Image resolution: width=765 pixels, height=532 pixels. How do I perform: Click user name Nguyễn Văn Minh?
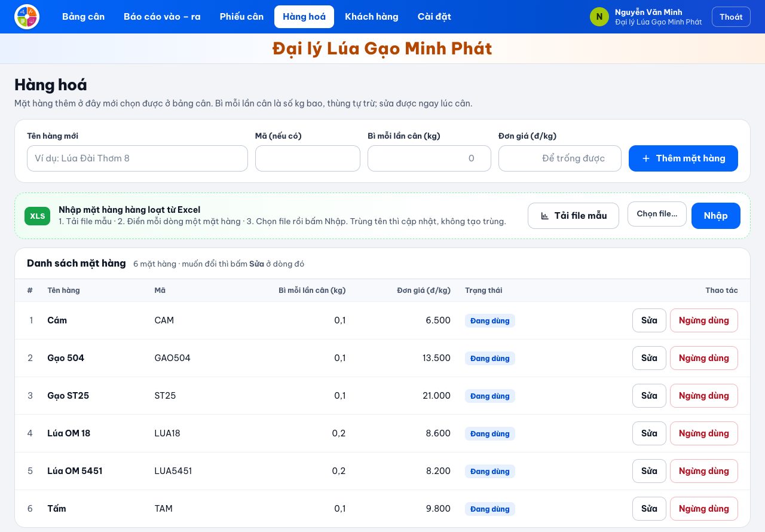648,12
